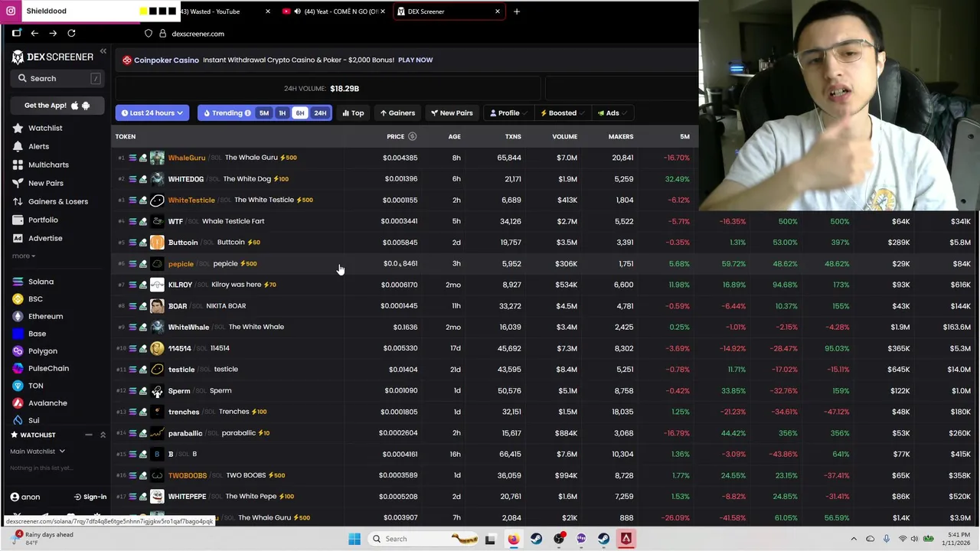This screenshot has height=551, width=980.
Task: Toggle trending timeframe to 24H
Action: coord(320,113)
